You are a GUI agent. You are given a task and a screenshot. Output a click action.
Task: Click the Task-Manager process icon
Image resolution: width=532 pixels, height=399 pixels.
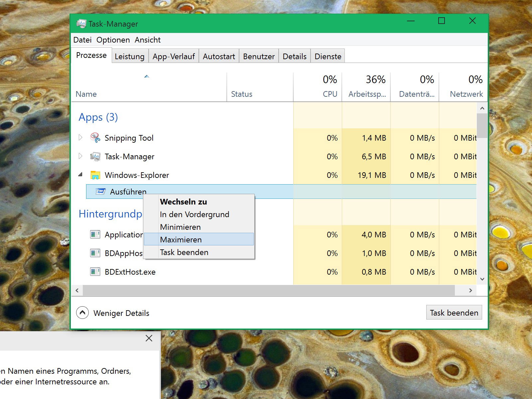[x=95, y=156]
